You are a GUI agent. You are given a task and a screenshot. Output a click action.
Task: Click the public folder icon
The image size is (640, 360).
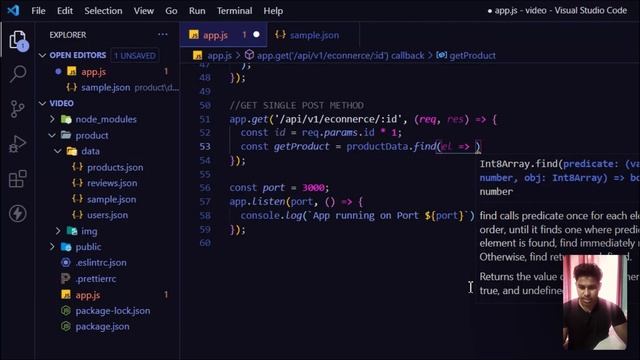coord(66,247)
